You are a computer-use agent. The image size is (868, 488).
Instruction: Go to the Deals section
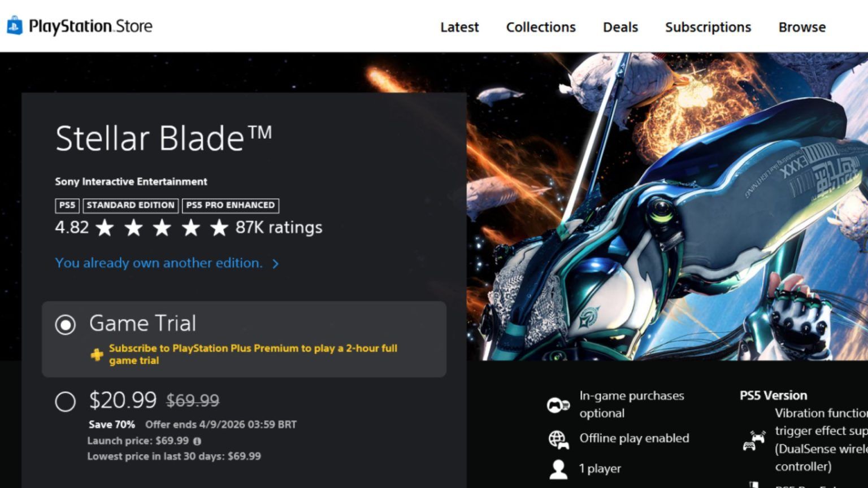coord(620,27)
